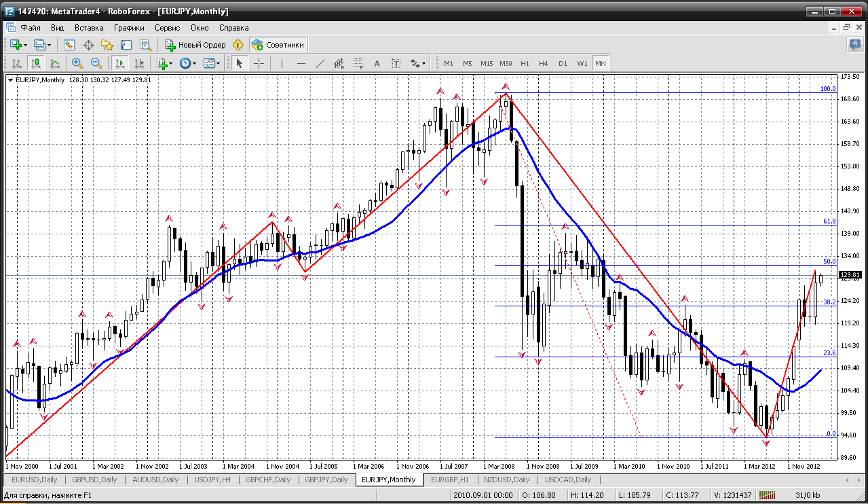Switch to D1 timeframe
The image size is (868, 504).
[563, 63]
